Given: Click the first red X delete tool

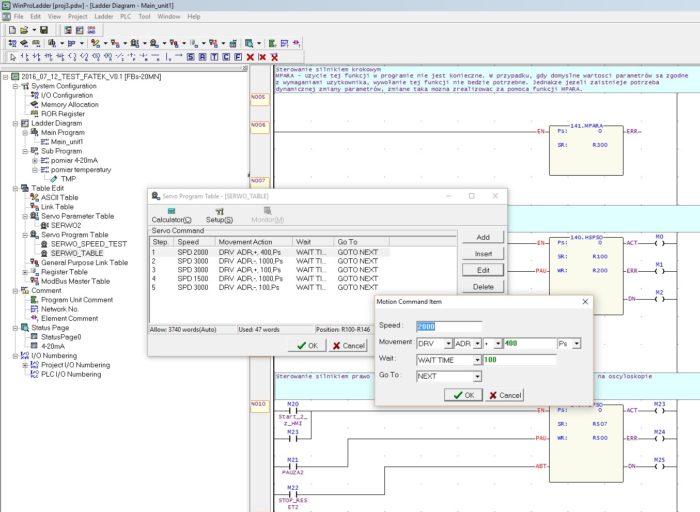Looking at the screenshot, I should click(250, 57).
